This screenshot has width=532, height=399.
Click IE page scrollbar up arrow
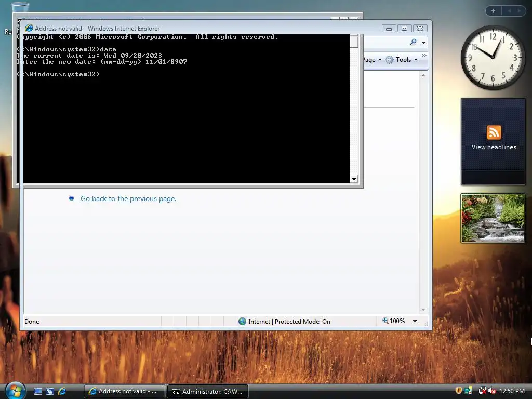(x=423, y=75)
